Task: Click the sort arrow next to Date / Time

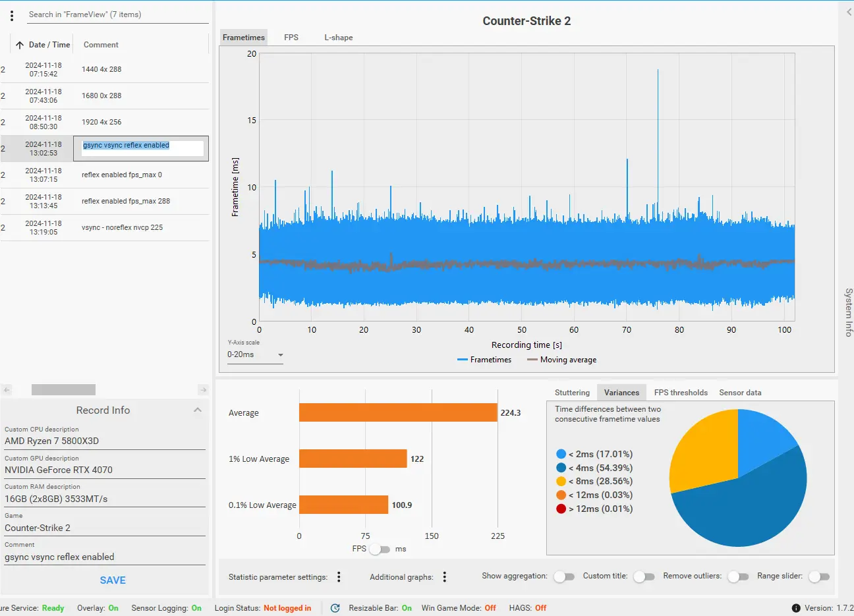Action: [x=20, y=45]
